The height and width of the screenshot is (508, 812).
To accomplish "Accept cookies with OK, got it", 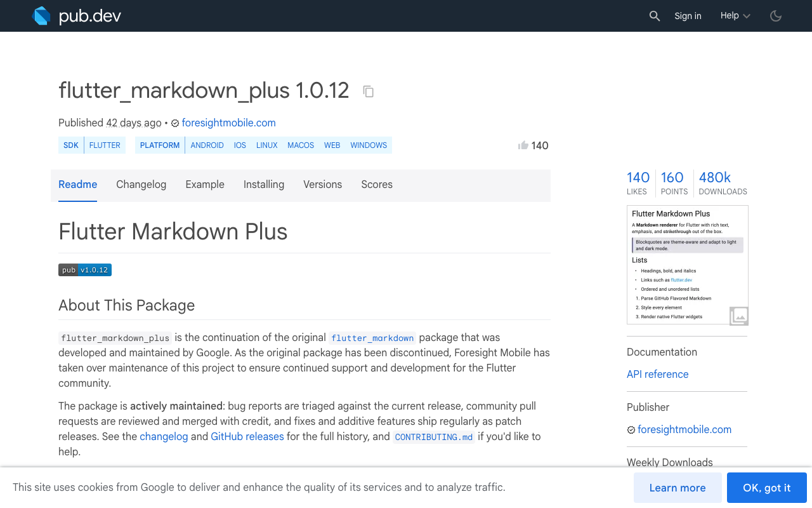I will click(x=767, y=488).
